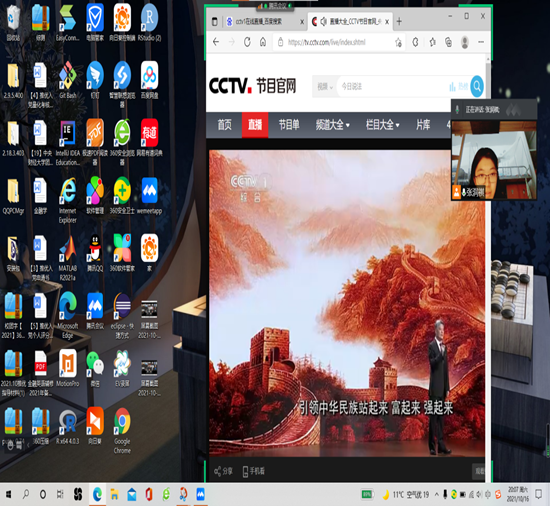Expand the 频道大全 dropdown menu
The image size is (550, 506).
click(333, 124)
